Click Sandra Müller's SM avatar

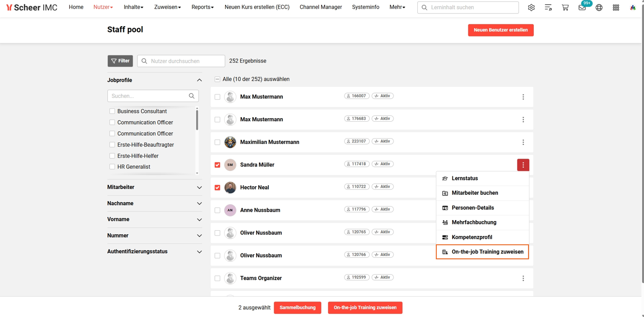(230, 165)
